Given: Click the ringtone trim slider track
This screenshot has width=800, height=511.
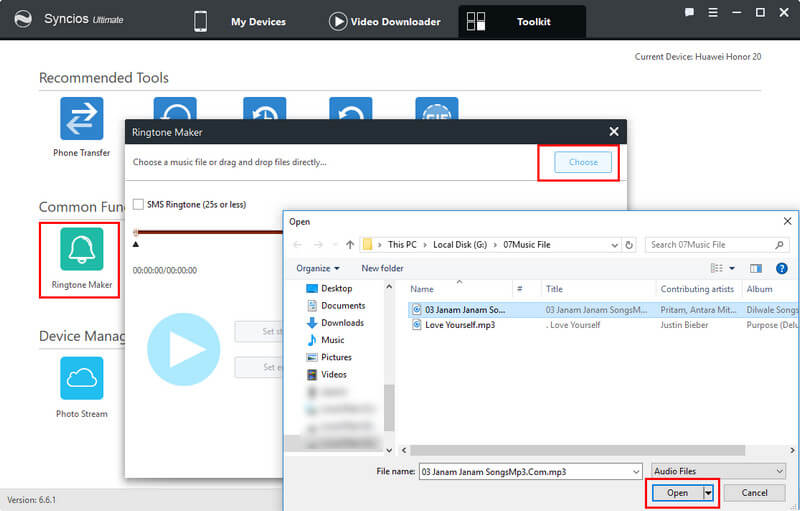Looking at the screenshot, I should point(209,233).
